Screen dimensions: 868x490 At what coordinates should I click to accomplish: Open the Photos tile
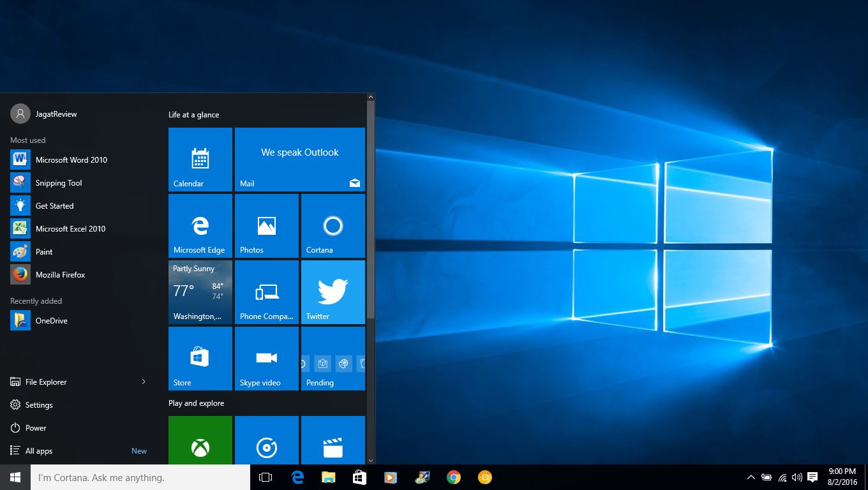point(266,226)
